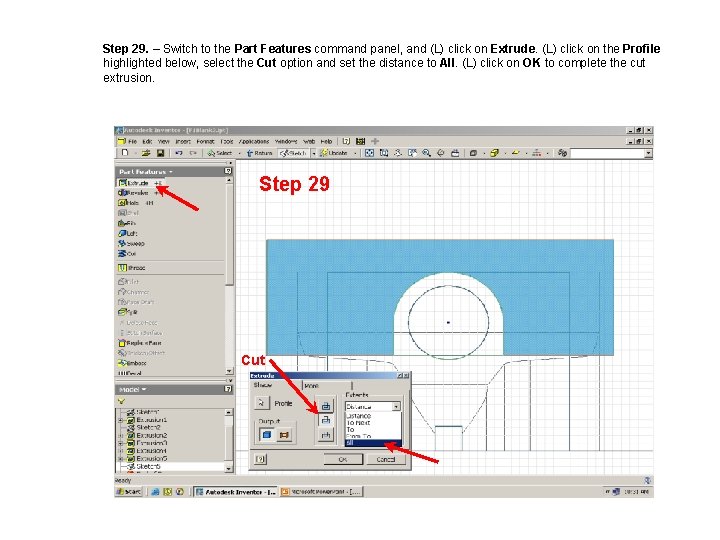Click the Zoom Window toolbar icon
The width and height of the screenshot is (720, 540).
click(x=384, y=153)
